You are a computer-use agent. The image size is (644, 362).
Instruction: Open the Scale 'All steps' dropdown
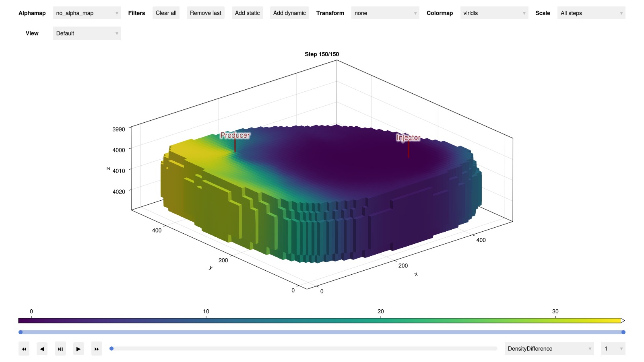pyautogui.click(x=591, y=13)
